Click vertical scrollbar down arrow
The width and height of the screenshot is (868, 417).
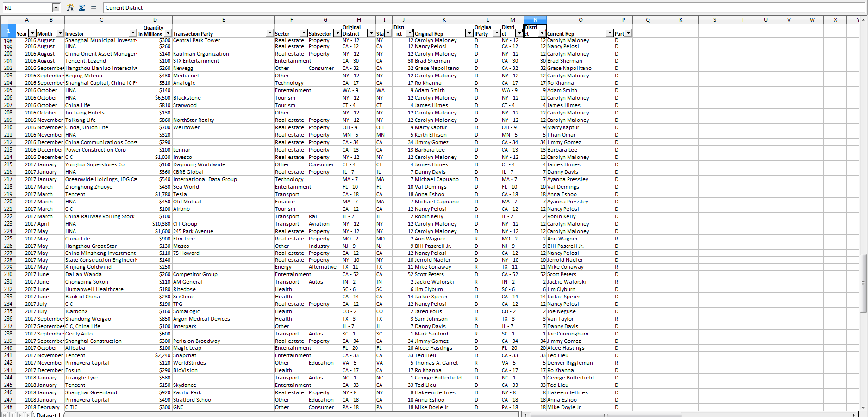tap(863, 407)
